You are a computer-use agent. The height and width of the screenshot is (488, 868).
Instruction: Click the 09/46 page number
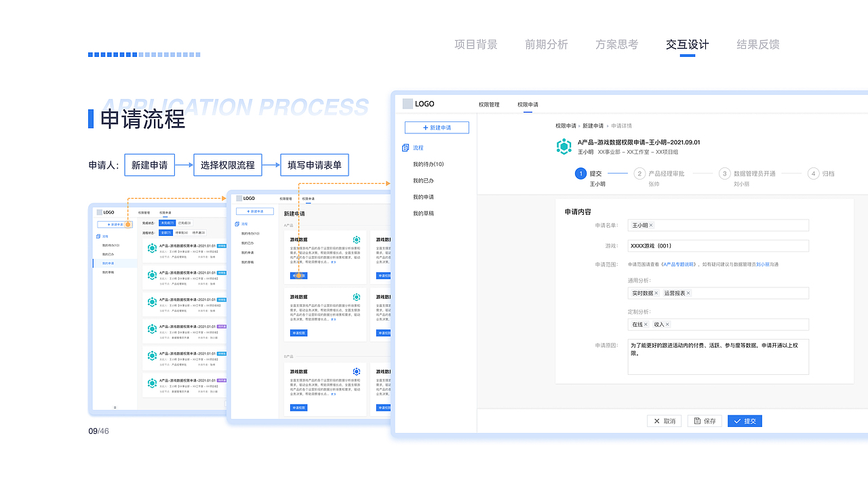click(x=98, y=431)
